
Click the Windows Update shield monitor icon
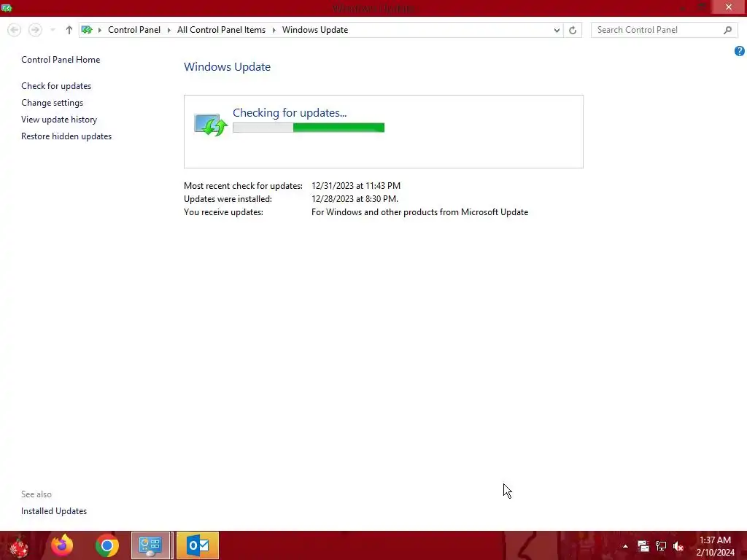pyautogui.click(x=211, y=124)
